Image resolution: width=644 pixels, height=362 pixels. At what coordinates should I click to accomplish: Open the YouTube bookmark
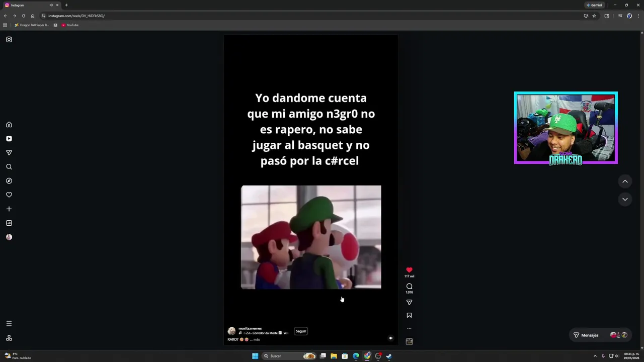coord(70,25)
